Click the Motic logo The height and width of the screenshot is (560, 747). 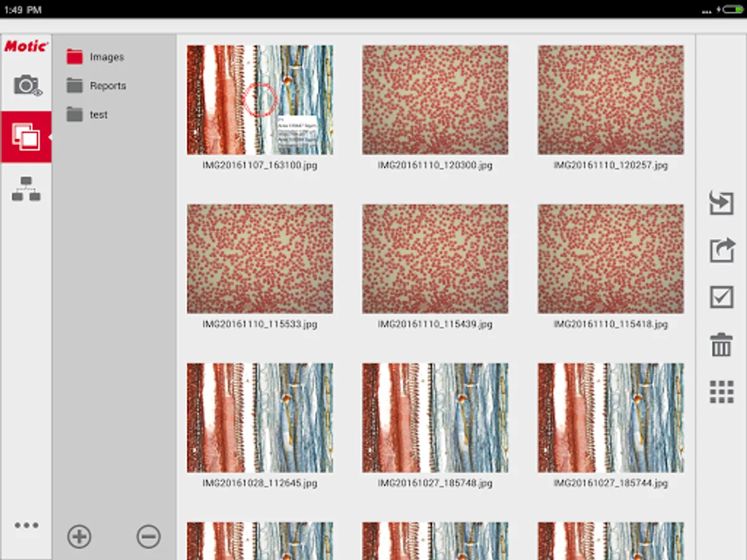(26, 46)
